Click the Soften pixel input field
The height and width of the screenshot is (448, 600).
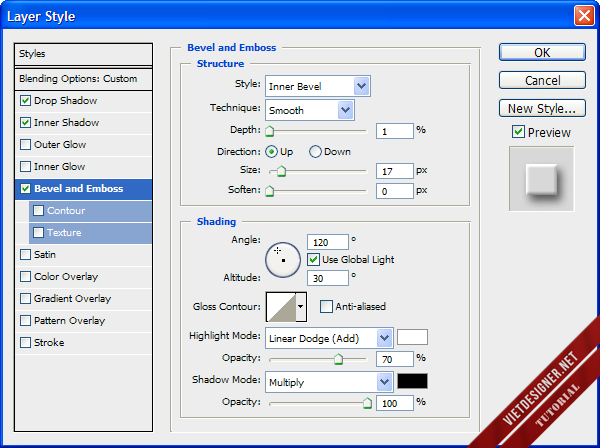395,191
